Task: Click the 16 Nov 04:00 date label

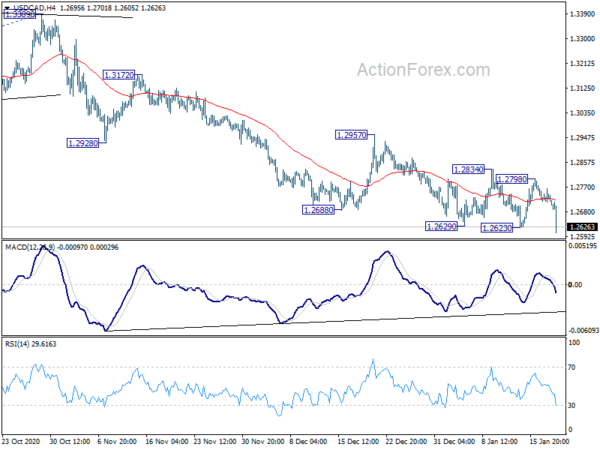Action: [x=166, y=441]
